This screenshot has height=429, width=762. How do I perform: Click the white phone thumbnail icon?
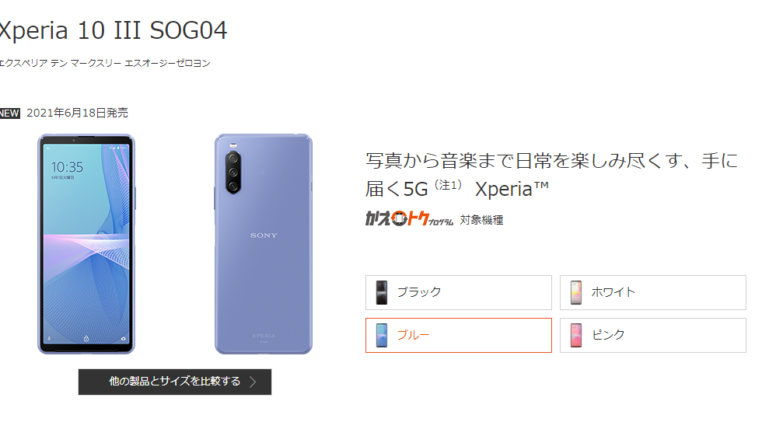pos(576,292)
